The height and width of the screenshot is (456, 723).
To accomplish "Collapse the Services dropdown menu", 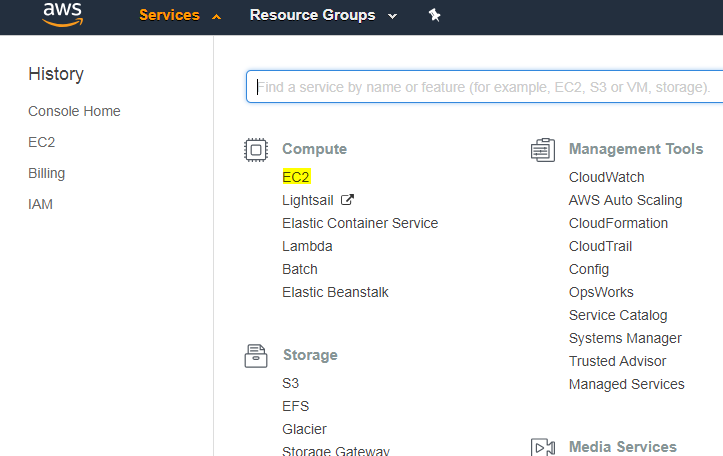I will click(x=180, y=16).
